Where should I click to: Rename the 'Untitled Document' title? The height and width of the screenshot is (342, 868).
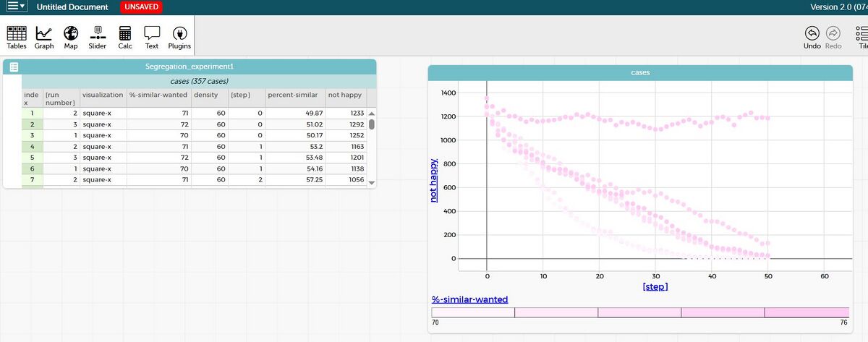72,7
